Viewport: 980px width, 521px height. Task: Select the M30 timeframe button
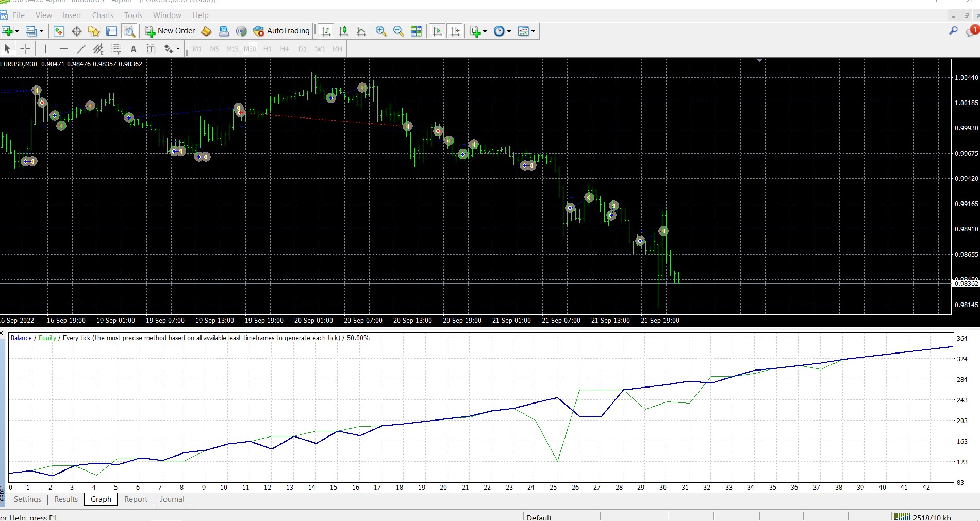pos(250,49)
